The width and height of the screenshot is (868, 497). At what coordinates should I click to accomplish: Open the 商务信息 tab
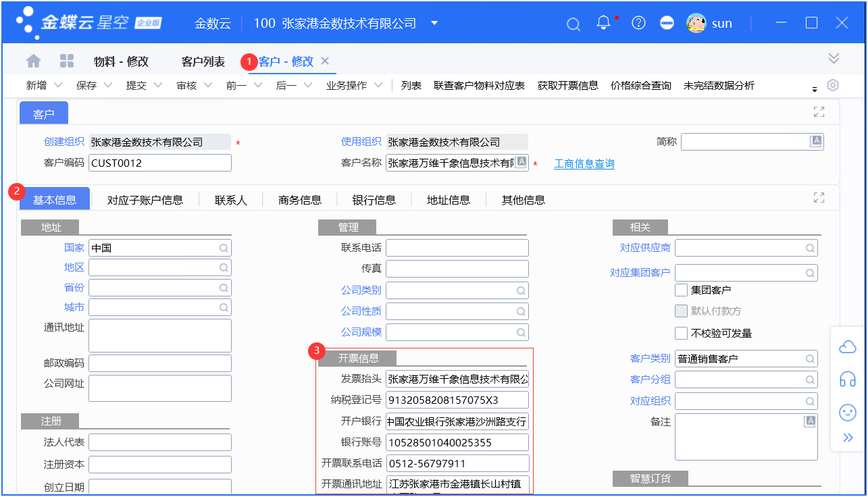[300, 200]
